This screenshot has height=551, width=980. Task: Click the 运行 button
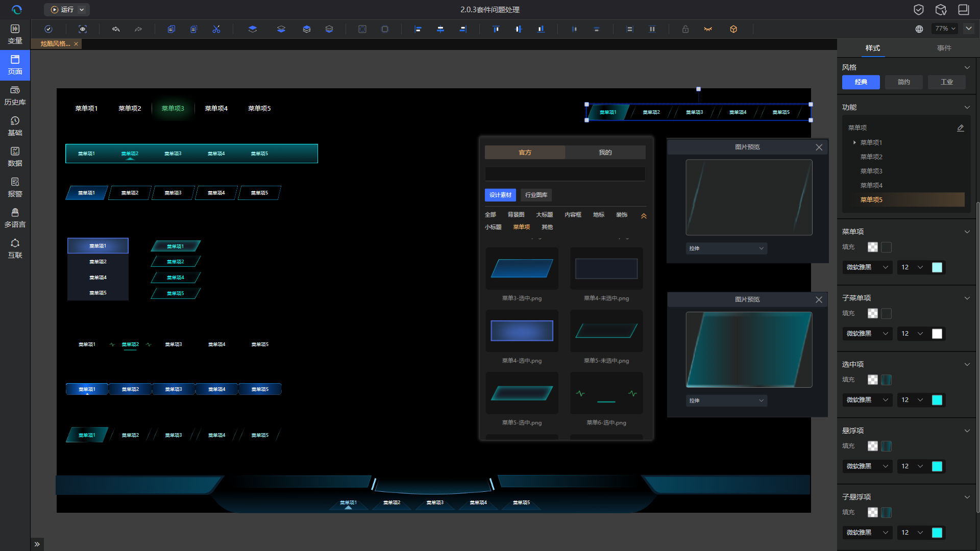[62, 10]
